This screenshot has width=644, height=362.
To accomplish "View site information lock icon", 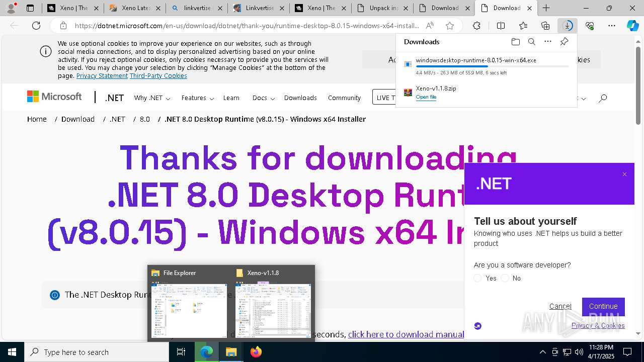I will point(63,26).
